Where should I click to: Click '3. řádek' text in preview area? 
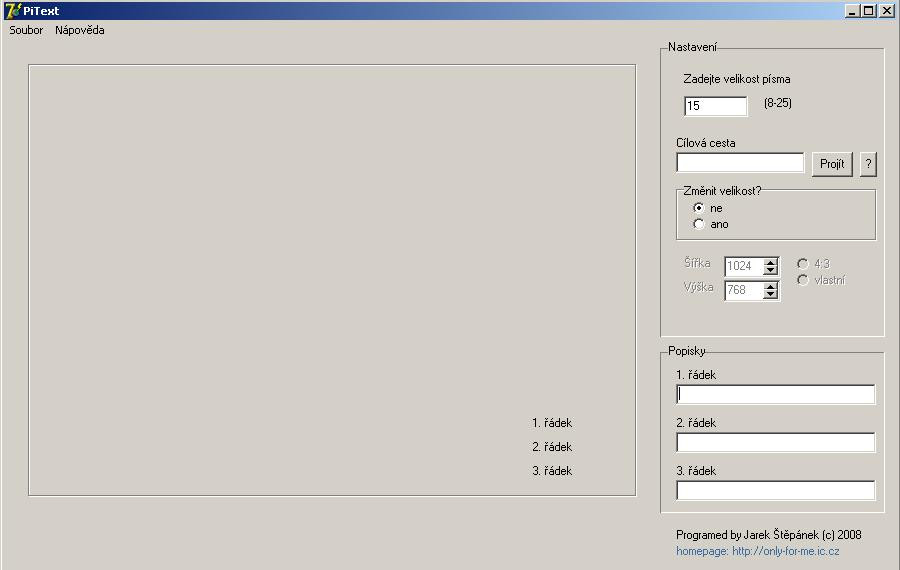click(x=552, y=471)
